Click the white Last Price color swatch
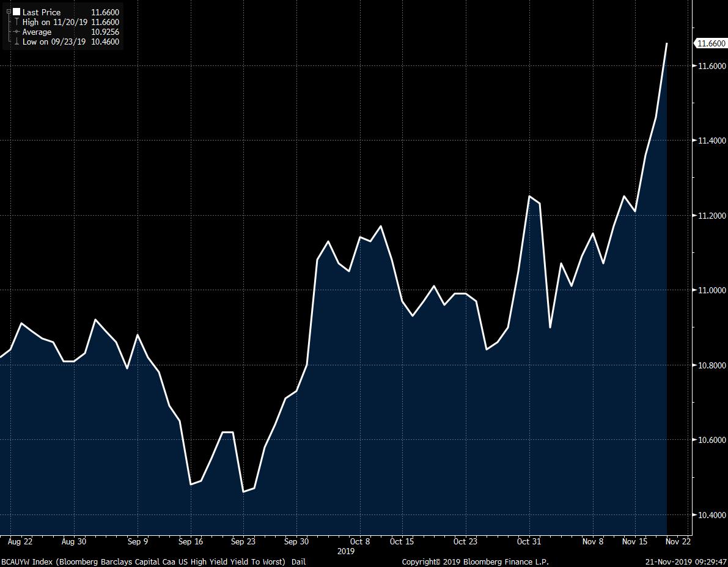 click(x=17, y=12)
